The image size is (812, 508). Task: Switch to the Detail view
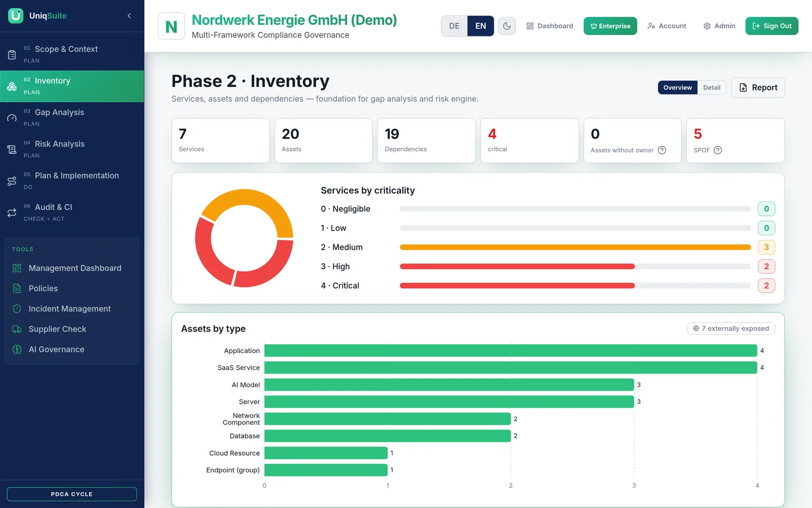[x=712, y=87]
